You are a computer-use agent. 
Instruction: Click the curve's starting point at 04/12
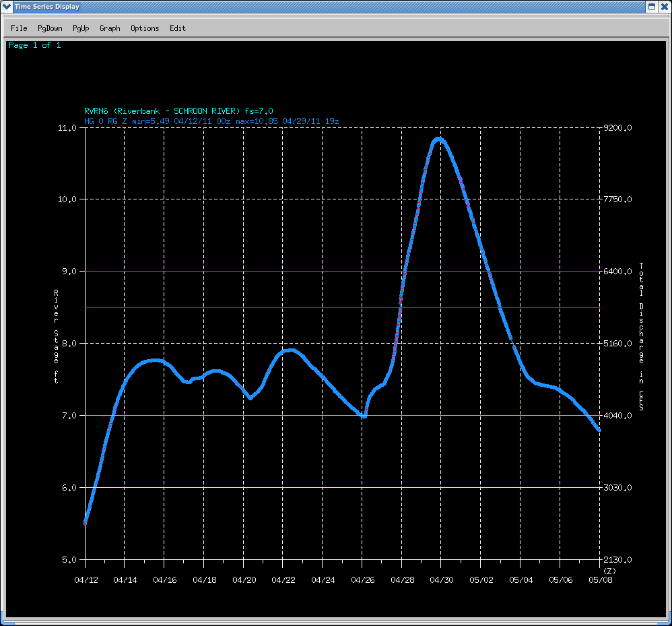tap(86, 523)
